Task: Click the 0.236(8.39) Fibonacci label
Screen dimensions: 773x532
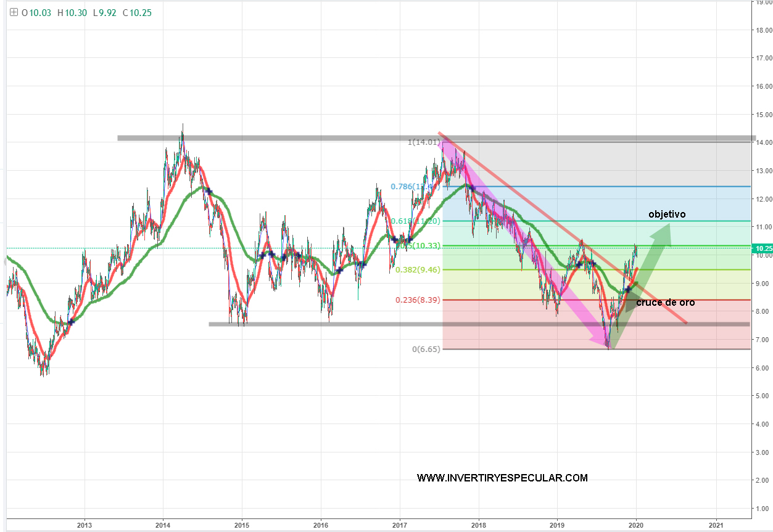Action: [418, 300]
